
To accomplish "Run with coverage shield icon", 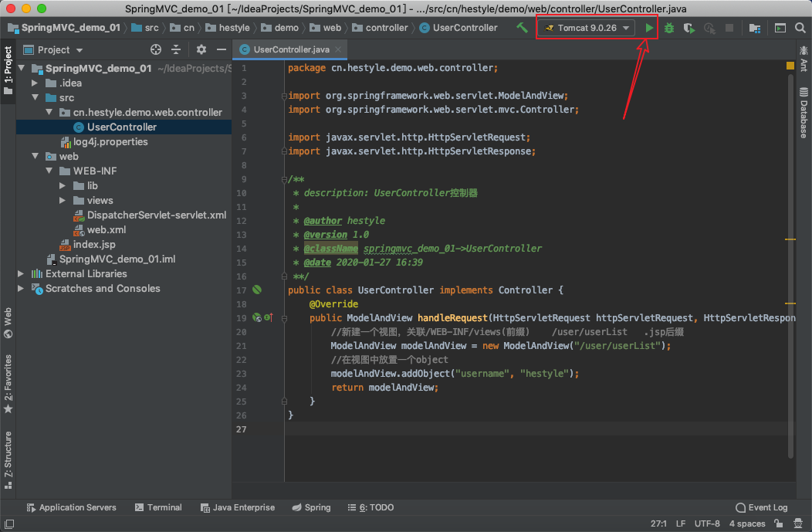I will tap(689, 28).
